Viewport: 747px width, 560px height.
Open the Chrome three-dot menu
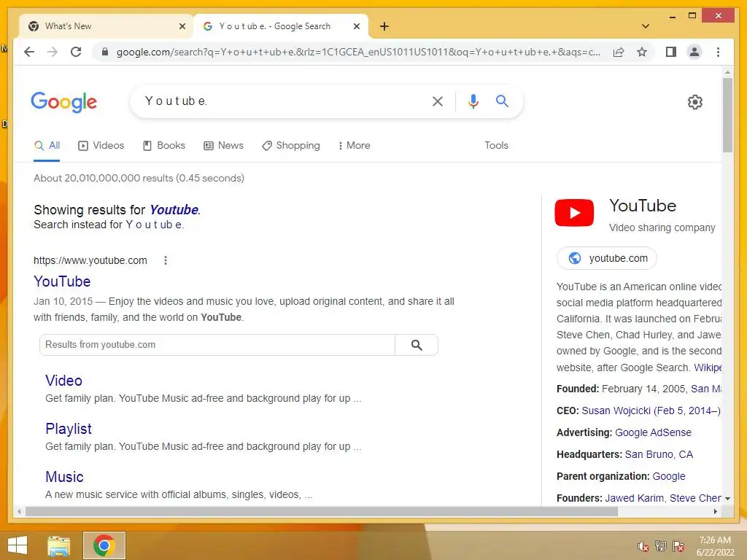pyautogui.click(x=718, y=52)
